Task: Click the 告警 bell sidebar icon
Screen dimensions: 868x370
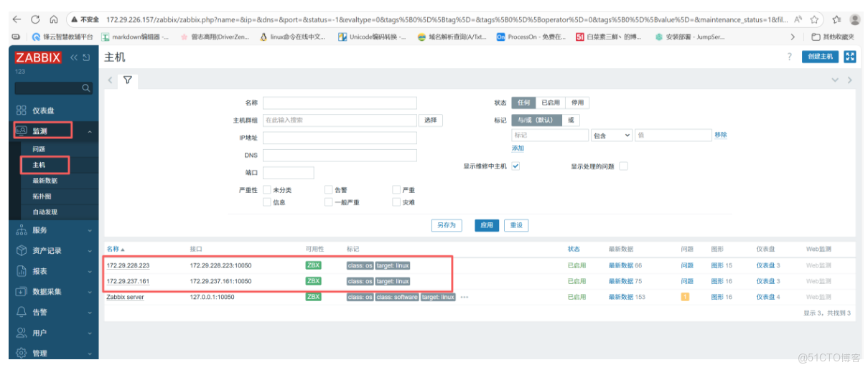Action: 22,312
